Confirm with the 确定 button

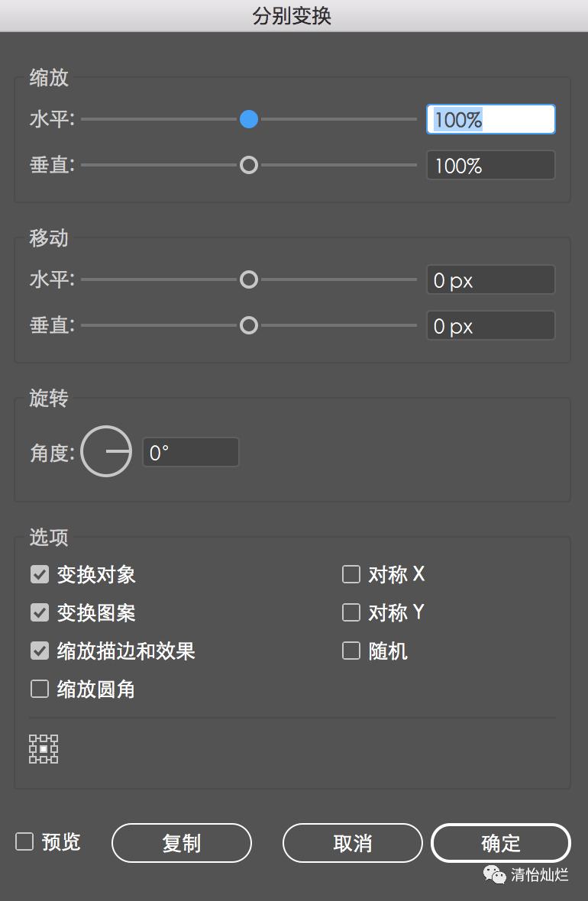point(501,843)
